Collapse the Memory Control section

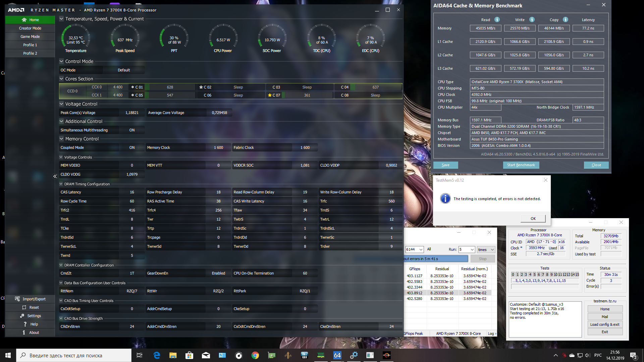click(x=61, y=139)
